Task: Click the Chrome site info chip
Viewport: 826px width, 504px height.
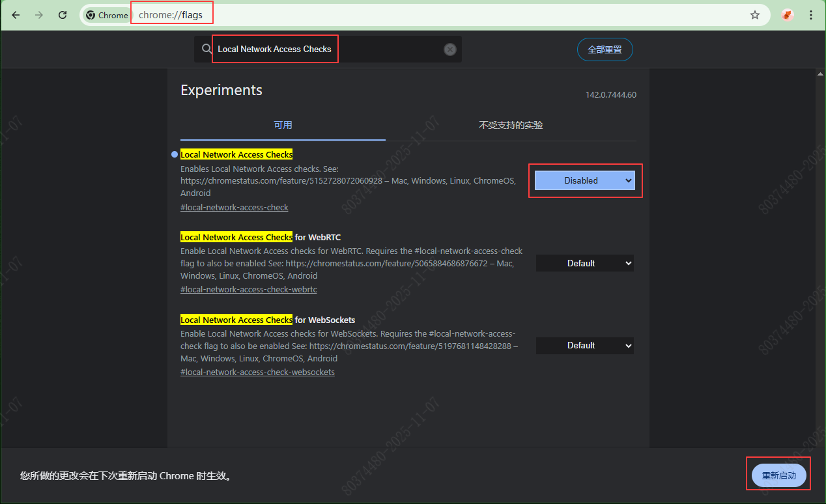Action: pyautogui.click(x=107, y=15)
